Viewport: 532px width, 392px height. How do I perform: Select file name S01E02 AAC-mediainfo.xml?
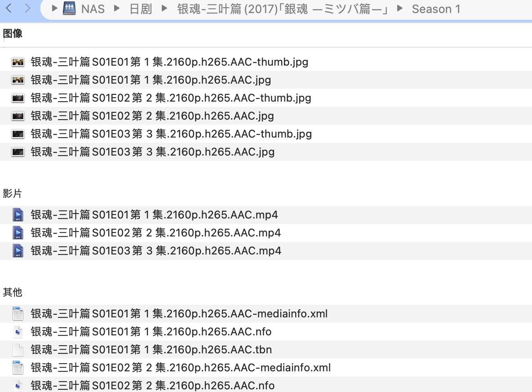(181, 367)
